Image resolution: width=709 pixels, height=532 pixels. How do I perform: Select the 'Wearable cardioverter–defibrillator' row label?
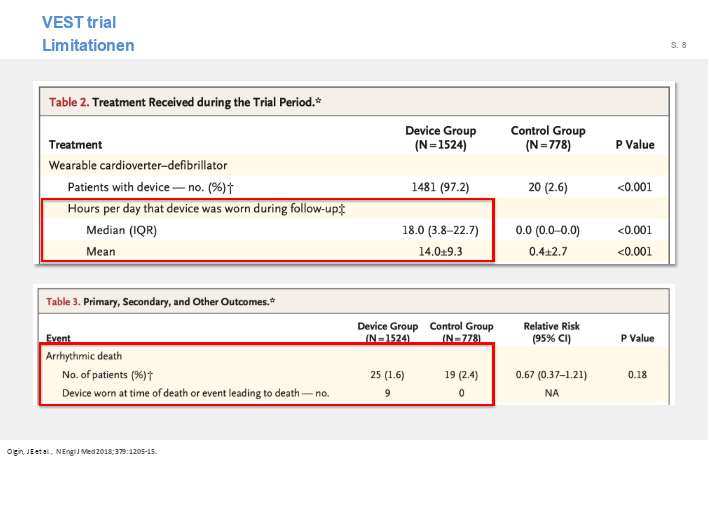[138, 165]
